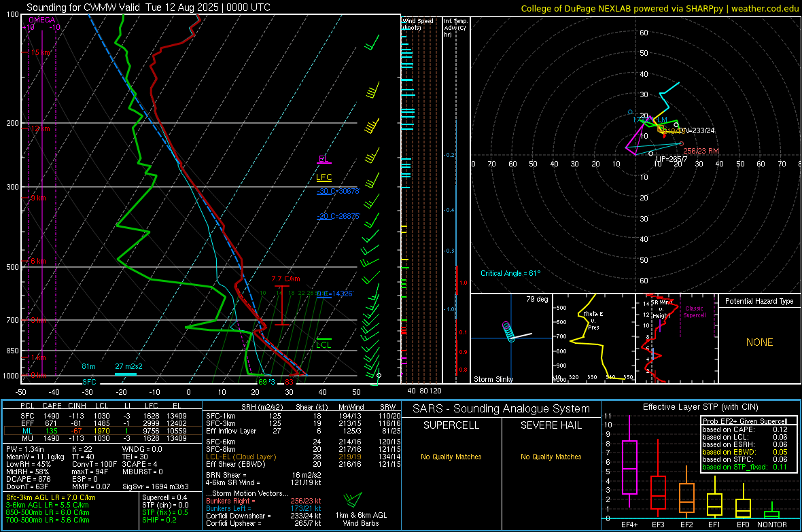Select the 15 km height marker
802x532 pixels.
pos(40,53)
